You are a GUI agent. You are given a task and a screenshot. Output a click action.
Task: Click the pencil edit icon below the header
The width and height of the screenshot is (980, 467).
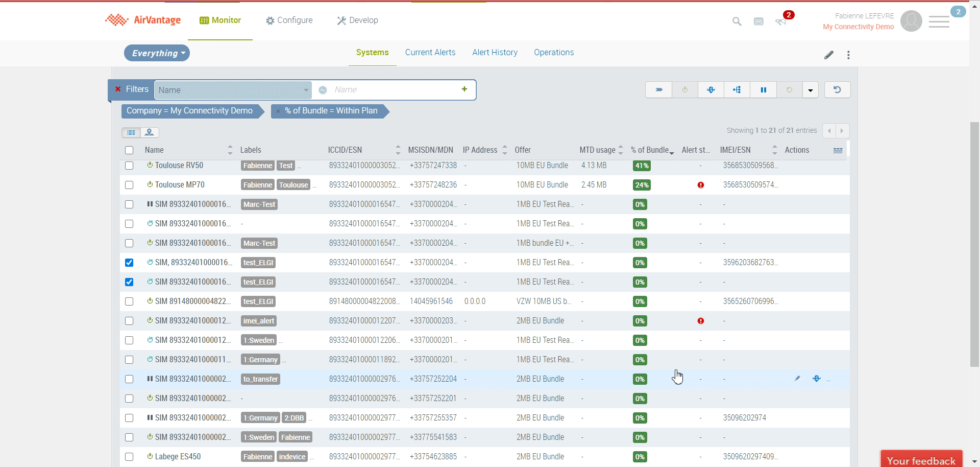pyautogui.click(x=828, y=55)
